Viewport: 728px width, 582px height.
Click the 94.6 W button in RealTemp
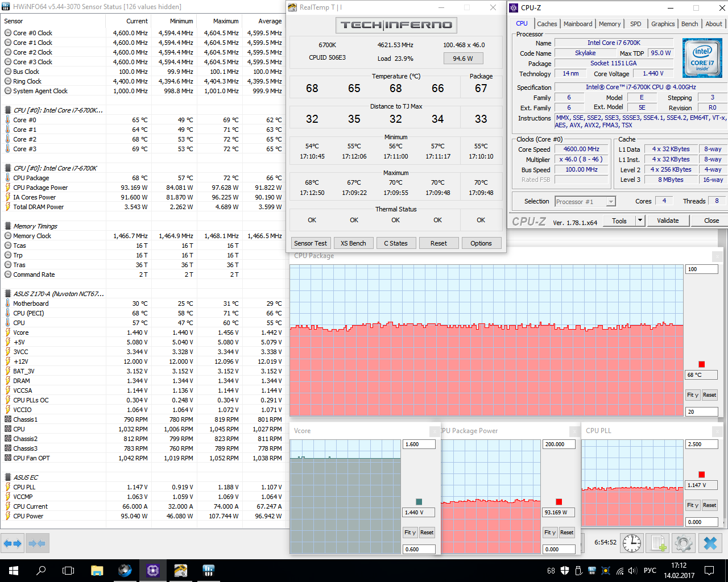[463, 58]
